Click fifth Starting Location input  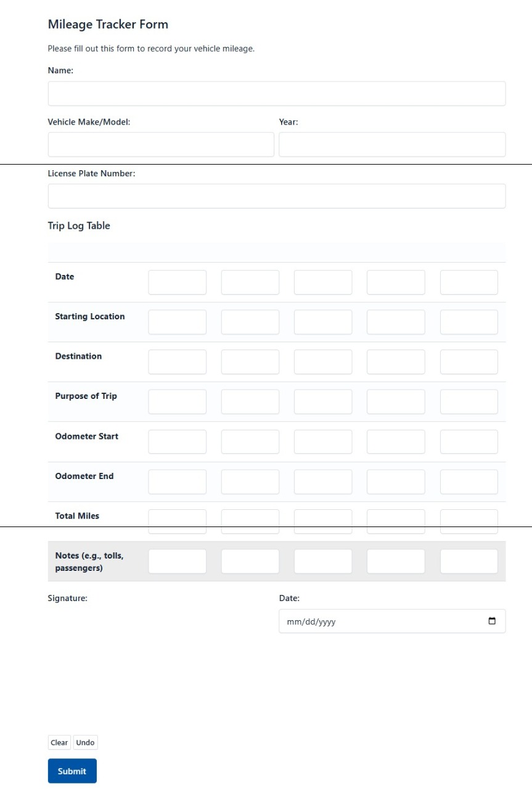click(469, 322)
